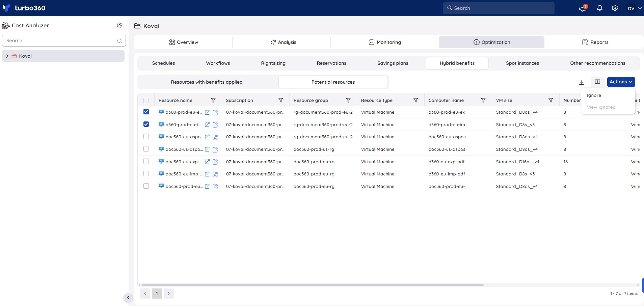Viewport: 644px width, 306px height.
Task: Open the Workflows sub-tab
Action: click(218, 63)
